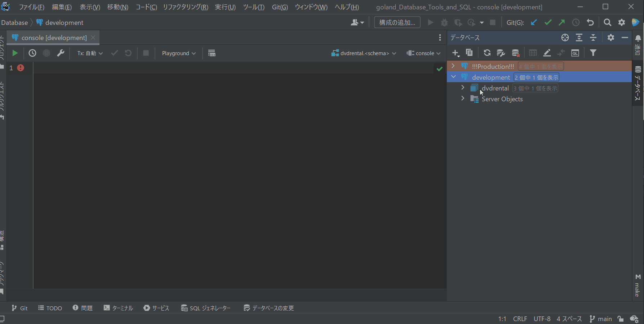Refresh the database tree
The width and height of the screenshot is (644, 324).
(x=487, y=53)
